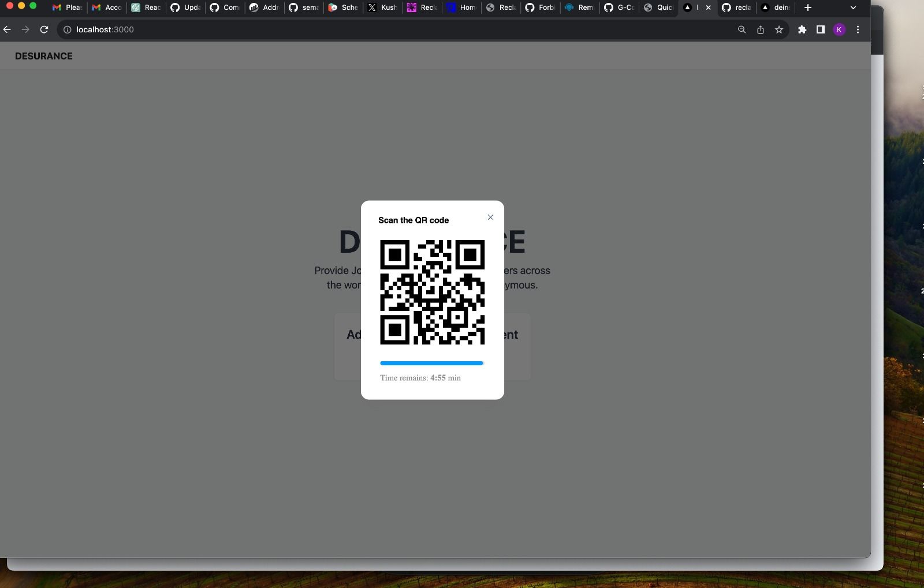Click the 'Time remains: 4:55 min' text
Screen dimensions: 924x588
pos(420,378)
